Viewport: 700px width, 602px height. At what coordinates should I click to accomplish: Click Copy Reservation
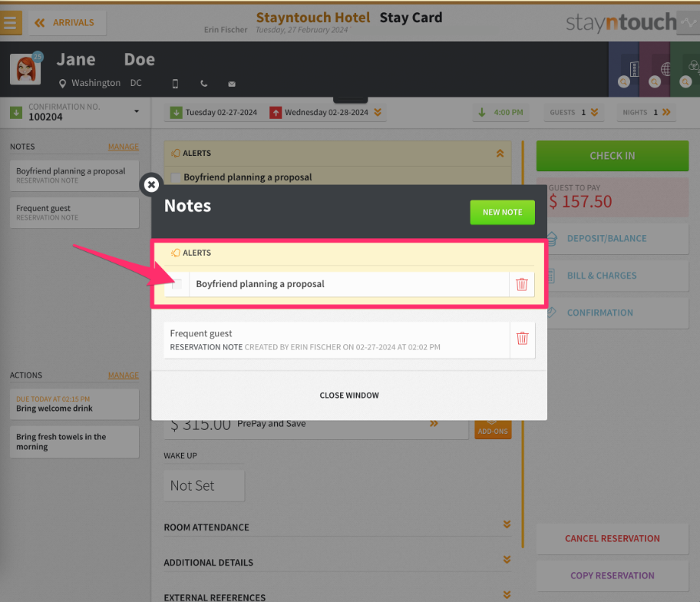pyautogui.click(x=612, y=575)
